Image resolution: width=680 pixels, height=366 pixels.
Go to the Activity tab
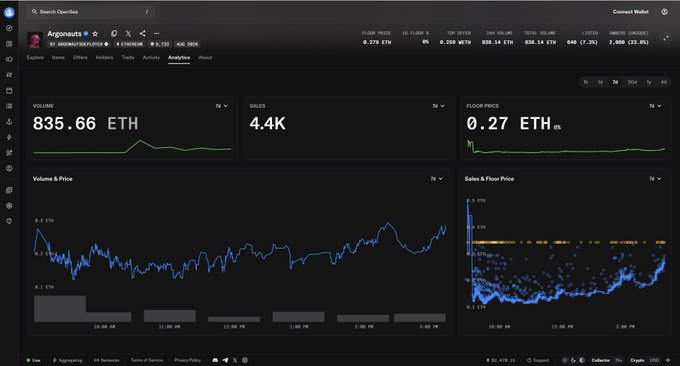point(151,58)
